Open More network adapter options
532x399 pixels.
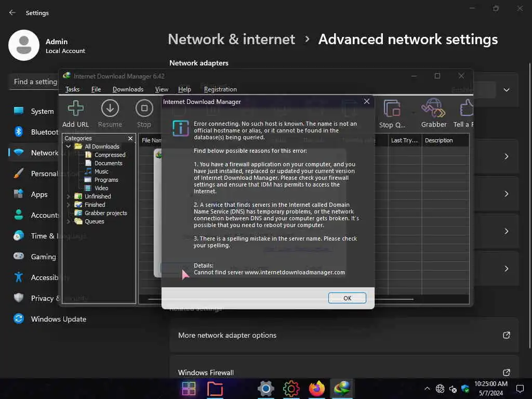[344, 335]
